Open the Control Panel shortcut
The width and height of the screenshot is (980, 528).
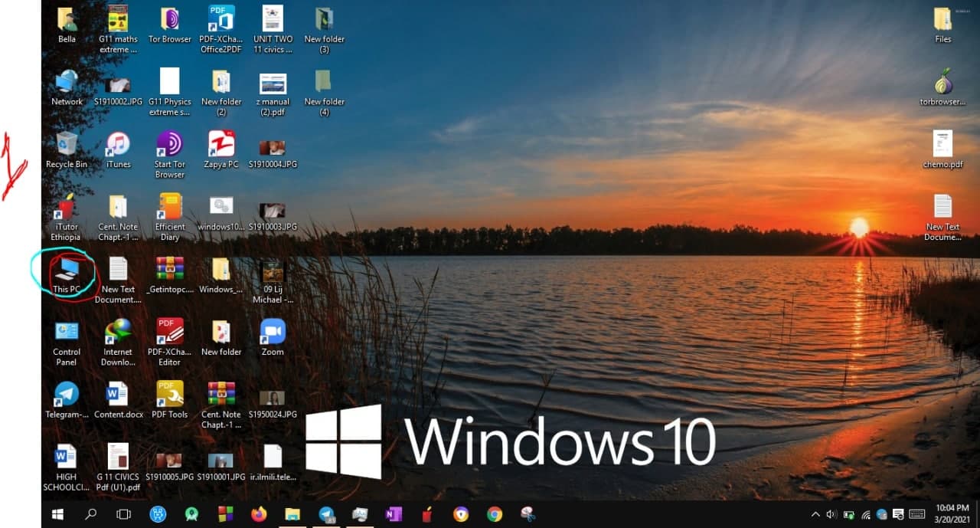tap(67, 343)
